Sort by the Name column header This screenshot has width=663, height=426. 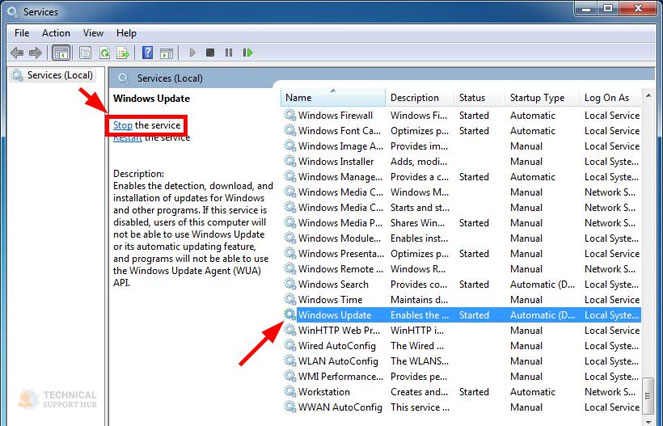point(333,98)
